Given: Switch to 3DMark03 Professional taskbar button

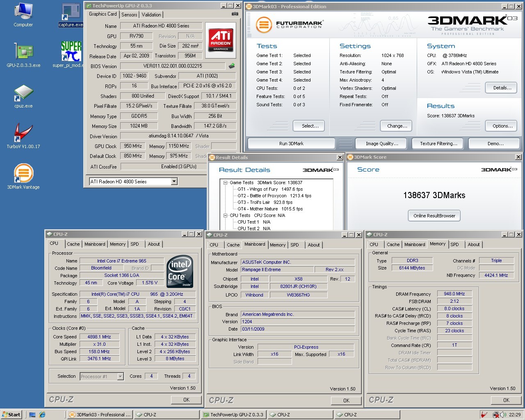Looking at the screenshot, I should pos(100,415).
